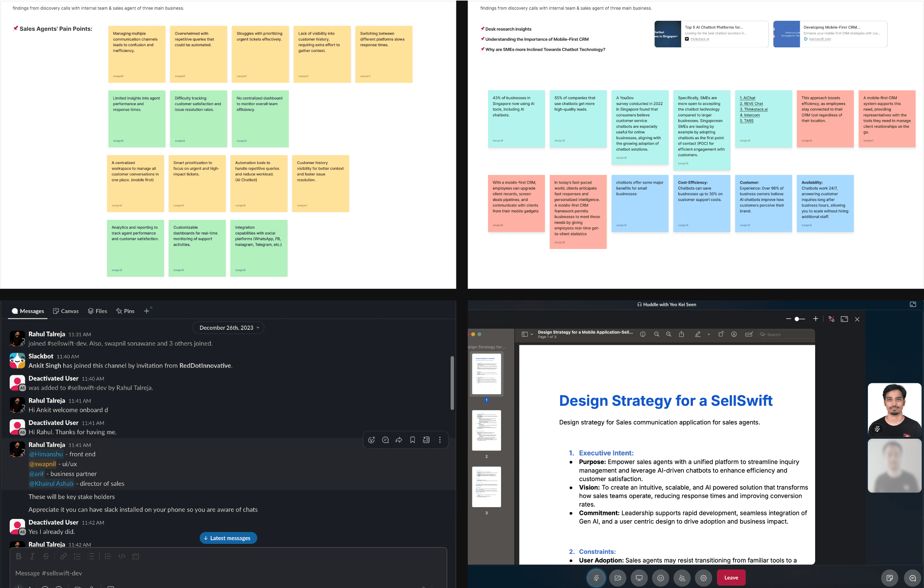Image resolution: width=924 pixels, height=588 pixels.
Task: Click the PDF markup pen icon
Action: coord(698,334)
